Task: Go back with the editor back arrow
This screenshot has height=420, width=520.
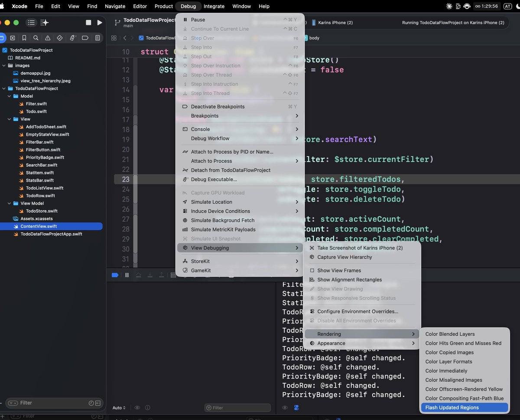Action: pyautogui.click(x=125, y=38)
